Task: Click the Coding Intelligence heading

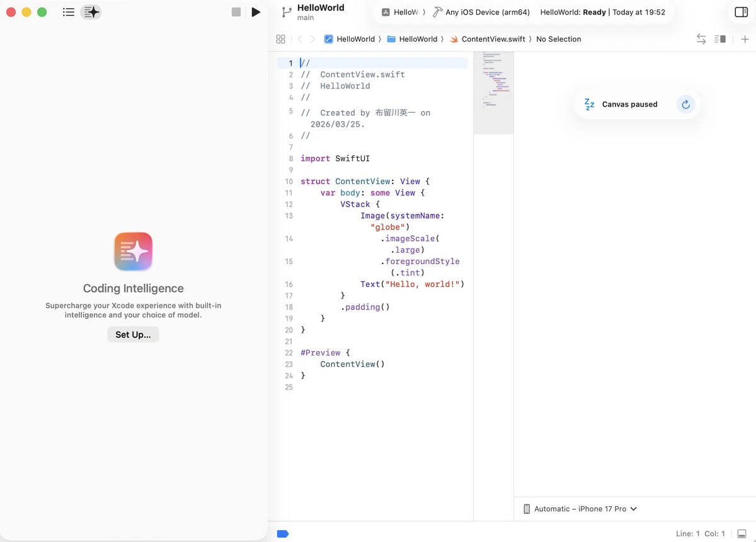Action: [134, 289]
